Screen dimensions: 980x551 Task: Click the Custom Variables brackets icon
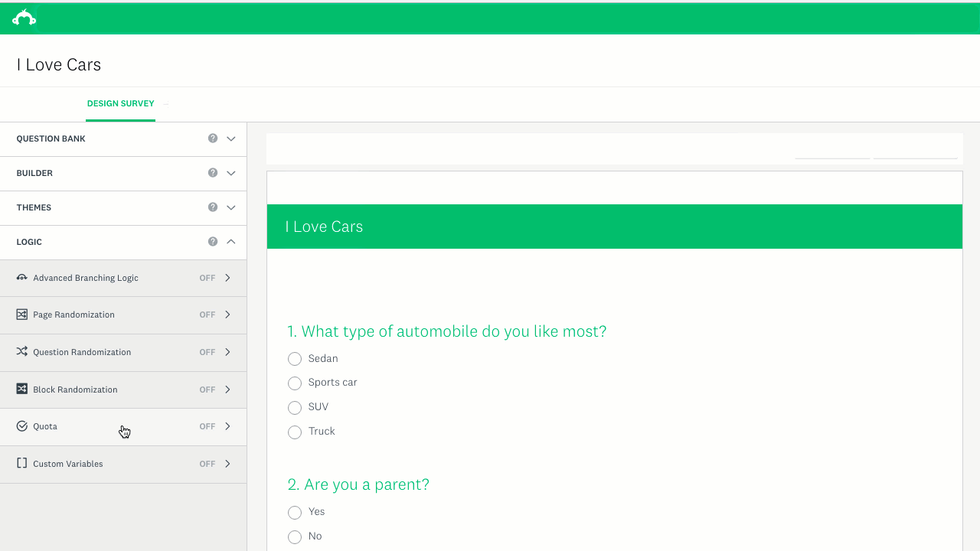pos(21,464)
